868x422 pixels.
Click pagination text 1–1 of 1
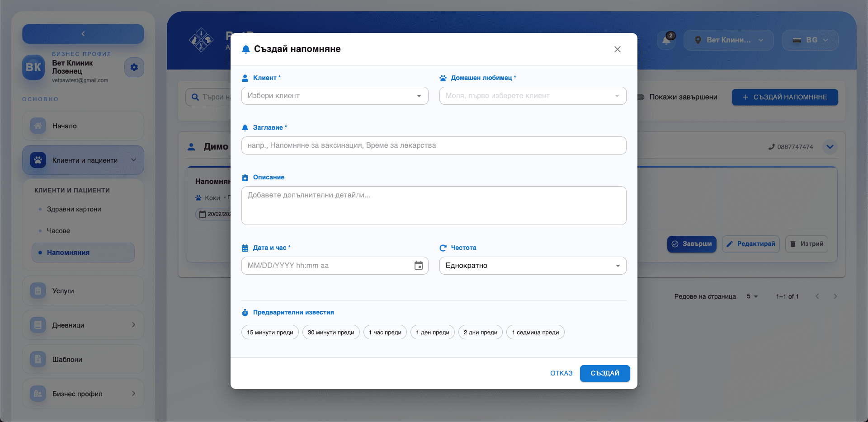pos(787,296)
